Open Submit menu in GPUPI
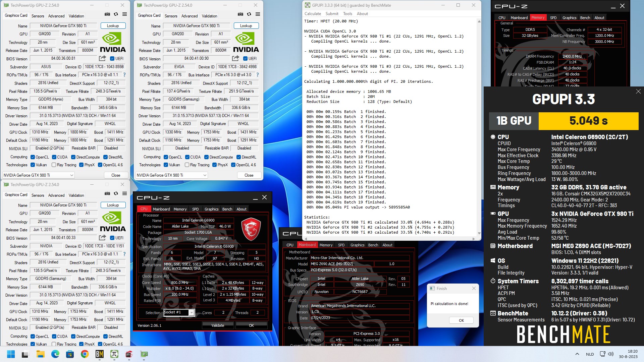The height and width of the screenshot is (362, 644). 332,14
